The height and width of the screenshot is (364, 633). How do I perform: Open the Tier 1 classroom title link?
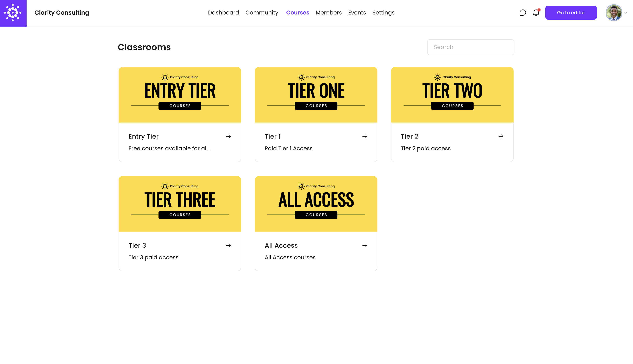pyautogui.click(x=272, y=136)
